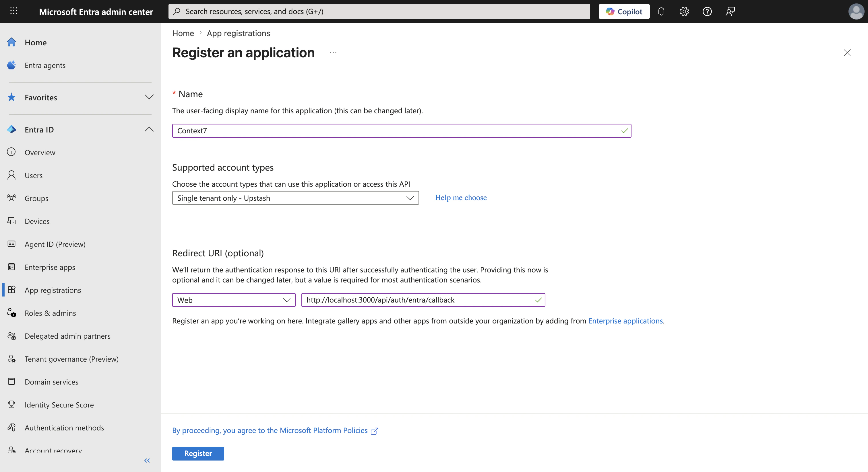The width and height of the screenshot is (868, 472).
Task: Open the user account avatar
Action: pyautogui.click(x=856, y=11)
